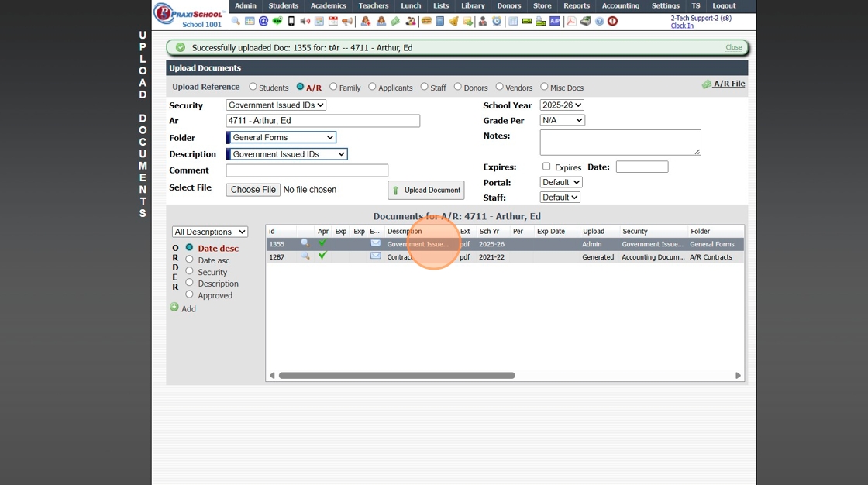Open the Reports menu
The width and height of the screenshot is (868, 485).
click(577, 5)
